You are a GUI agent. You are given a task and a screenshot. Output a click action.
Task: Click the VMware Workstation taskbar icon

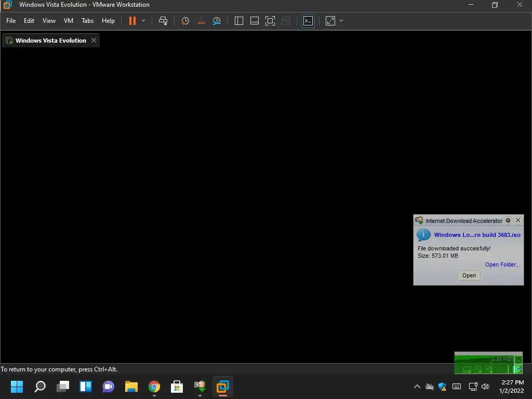tap(223, 387)
